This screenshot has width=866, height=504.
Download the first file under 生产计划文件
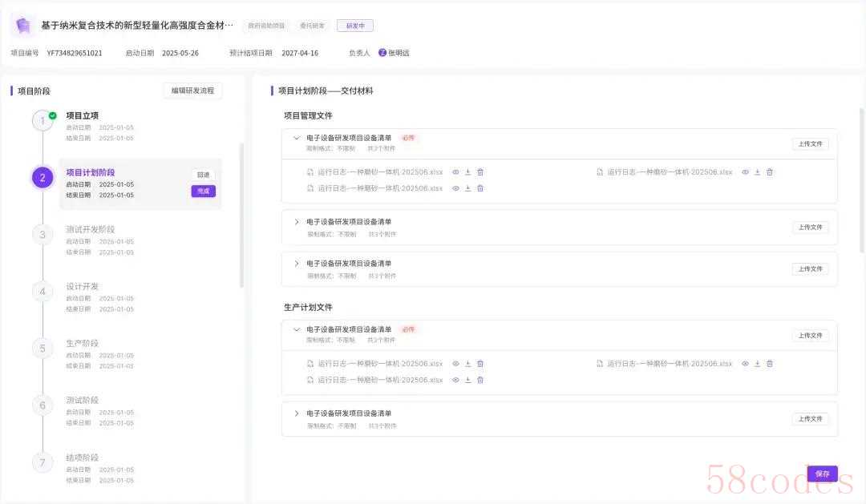coord(468,364)
